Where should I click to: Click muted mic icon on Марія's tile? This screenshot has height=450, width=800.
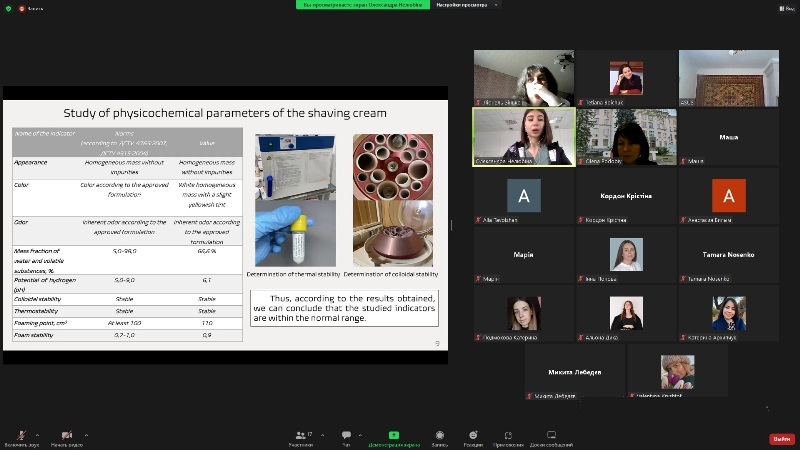click(479, 279)
